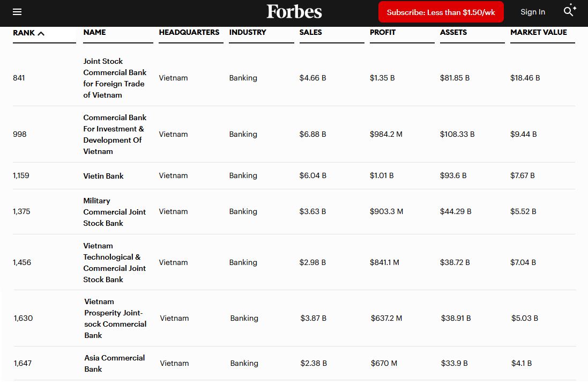Sort table by SALES column header

310,32
